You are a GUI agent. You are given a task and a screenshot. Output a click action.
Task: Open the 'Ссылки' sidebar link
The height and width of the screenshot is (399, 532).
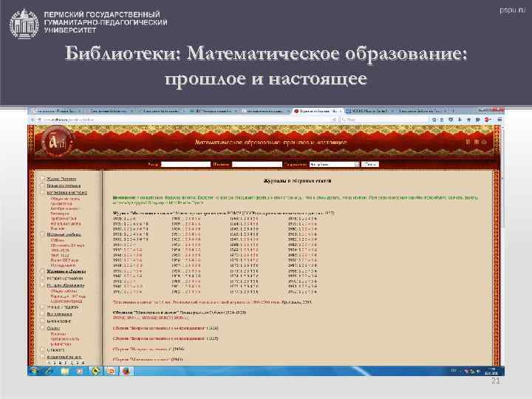[x=53, y=328]
